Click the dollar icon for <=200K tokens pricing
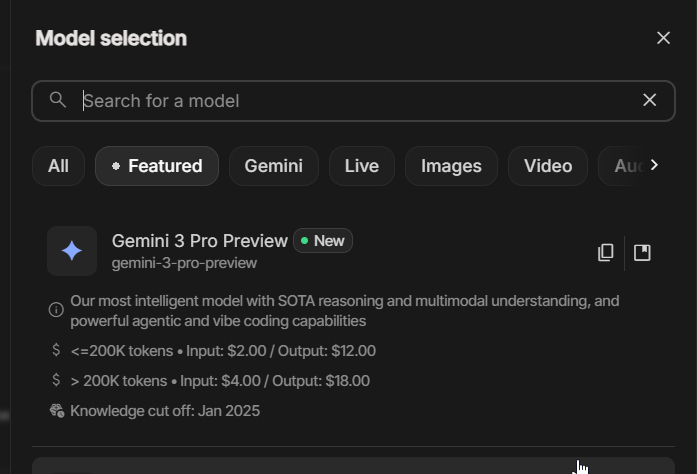The image size is (697, 474). point(56,351)
